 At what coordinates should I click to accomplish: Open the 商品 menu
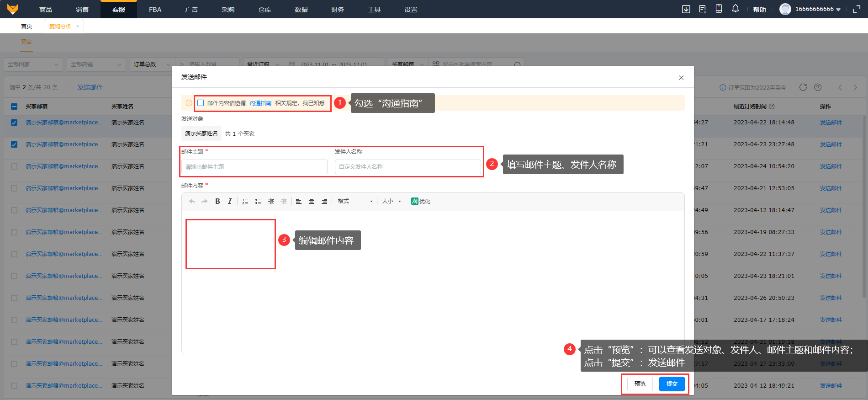46,10
